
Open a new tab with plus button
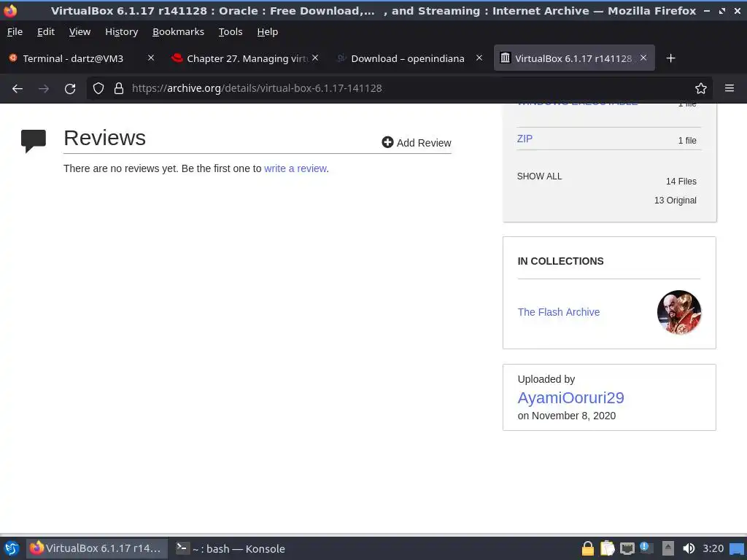click(670, 58)
